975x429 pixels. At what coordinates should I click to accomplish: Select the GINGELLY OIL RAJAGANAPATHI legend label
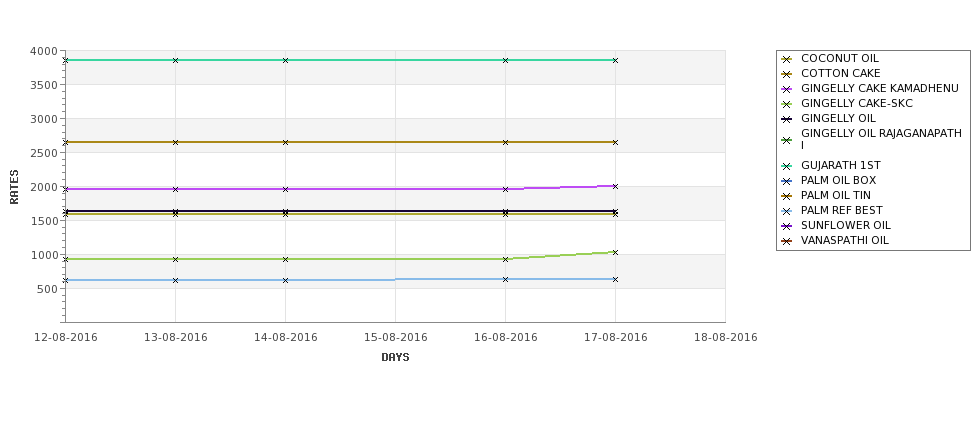tap(881, 139)
